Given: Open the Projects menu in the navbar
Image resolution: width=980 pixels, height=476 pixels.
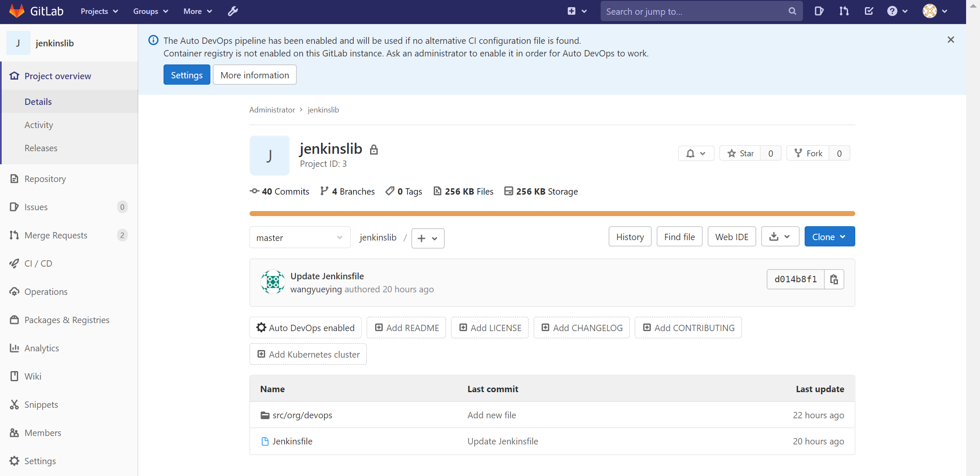Looking at the screenshot, I should pyautogui.click(x=99, y=11).
